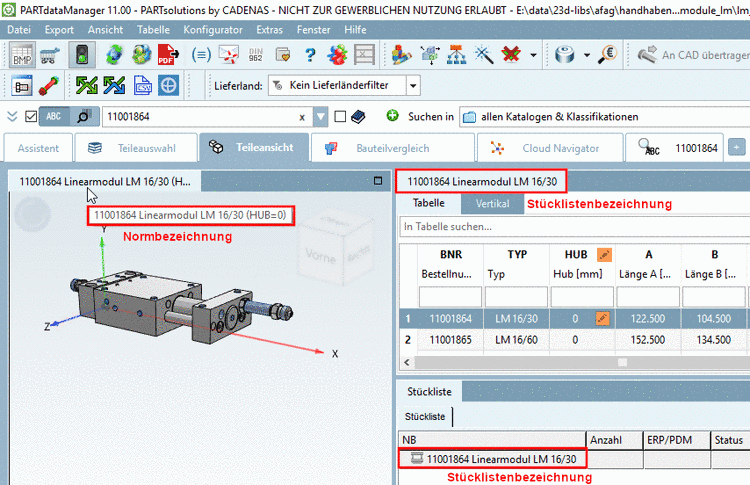Screen dimensions: 750x485
Task: Click the Euro magnifier price search icon
Action: 607,55
